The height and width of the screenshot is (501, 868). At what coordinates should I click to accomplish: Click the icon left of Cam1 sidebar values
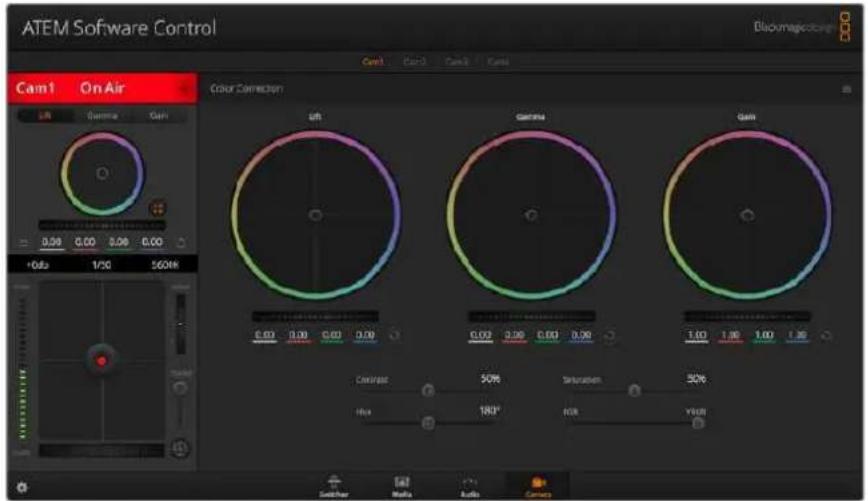23,242
